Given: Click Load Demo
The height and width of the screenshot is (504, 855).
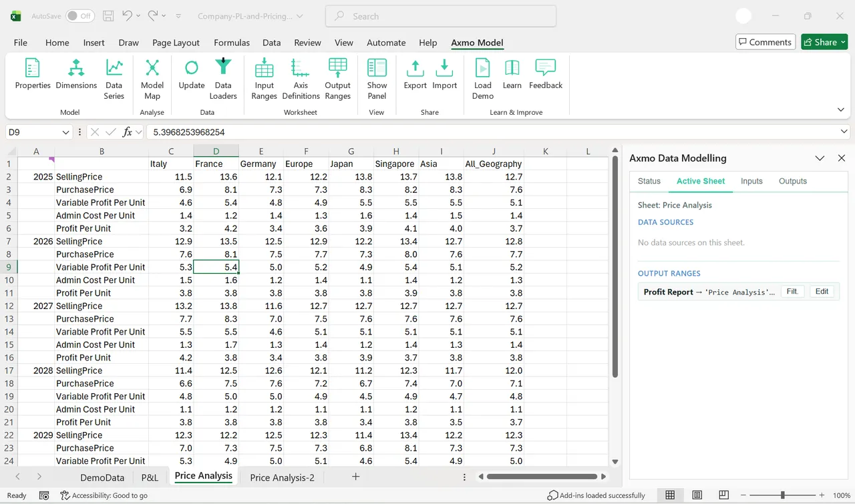Looking at the screenshot, I should pos(483,79).
